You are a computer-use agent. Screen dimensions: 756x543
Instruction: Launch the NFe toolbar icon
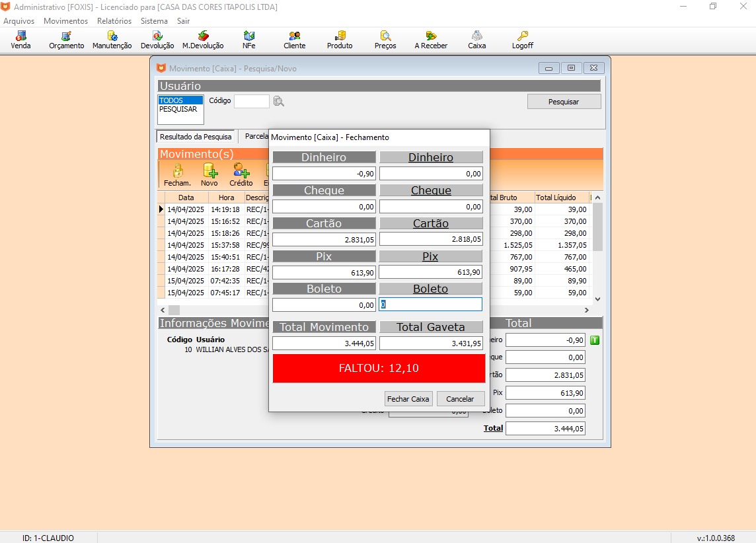coord(248,36)
